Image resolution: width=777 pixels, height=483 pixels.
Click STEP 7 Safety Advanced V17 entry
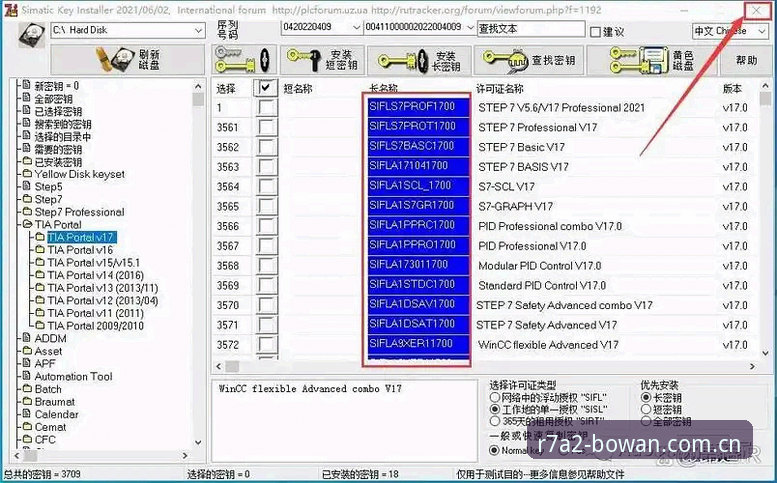[547, 325]
